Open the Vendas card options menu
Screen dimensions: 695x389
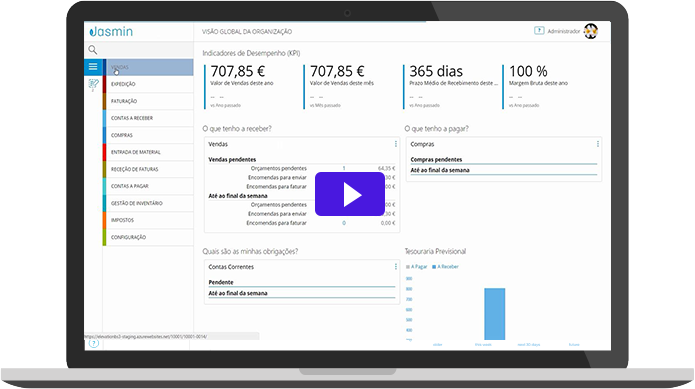pos(395,144)
